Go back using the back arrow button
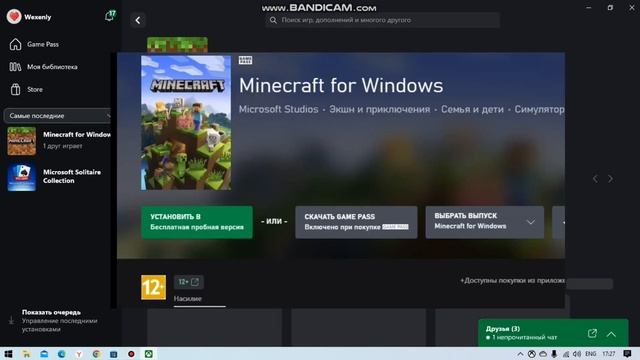This screenshot has height=360, width=640. [x=138, y=20]
